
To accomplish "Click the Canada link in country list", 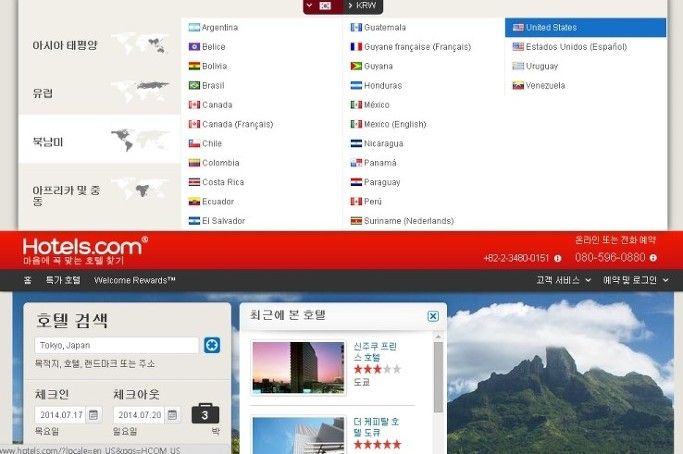I will click(217, 105).
